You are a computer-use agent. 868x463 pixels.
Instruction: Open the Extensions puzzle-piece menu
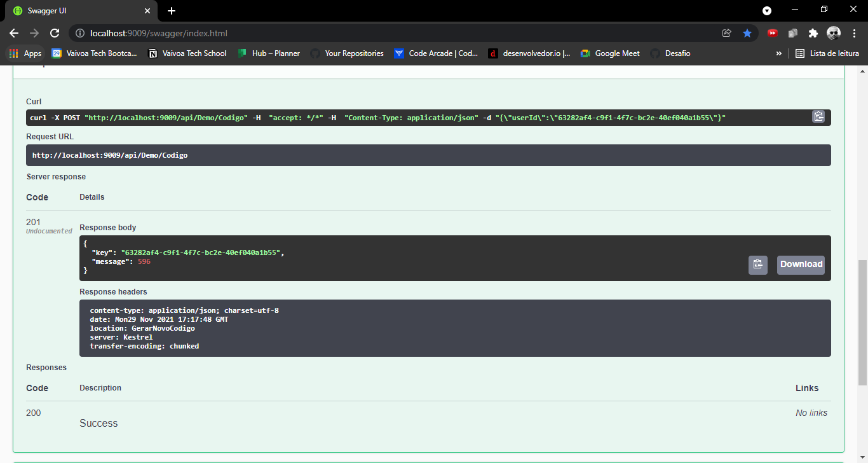(813, 33)
